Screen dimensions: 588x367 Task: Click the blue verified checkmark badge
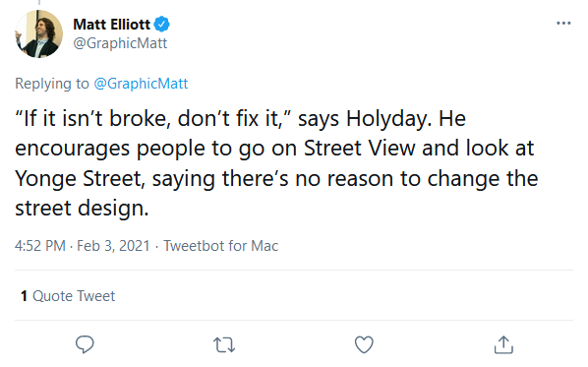pyautogui.click(x=162, y=25)
